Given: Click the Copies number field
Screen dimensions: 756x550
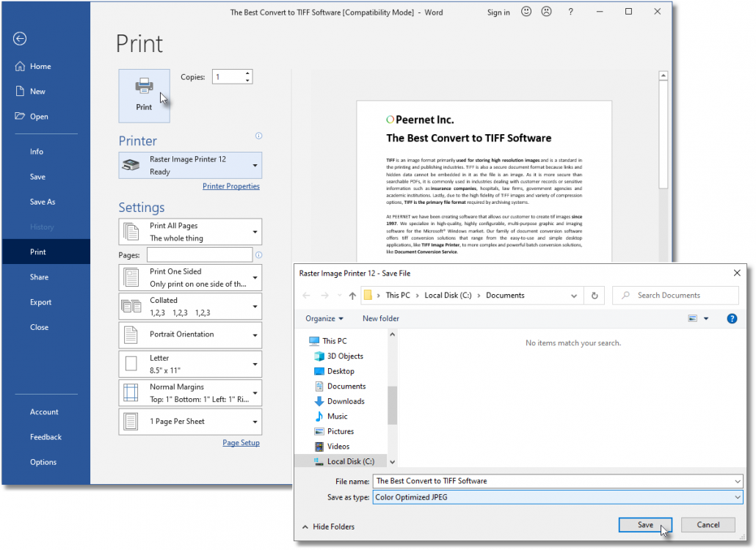Looking at the screenshot, I should click(x=228, y=77).
